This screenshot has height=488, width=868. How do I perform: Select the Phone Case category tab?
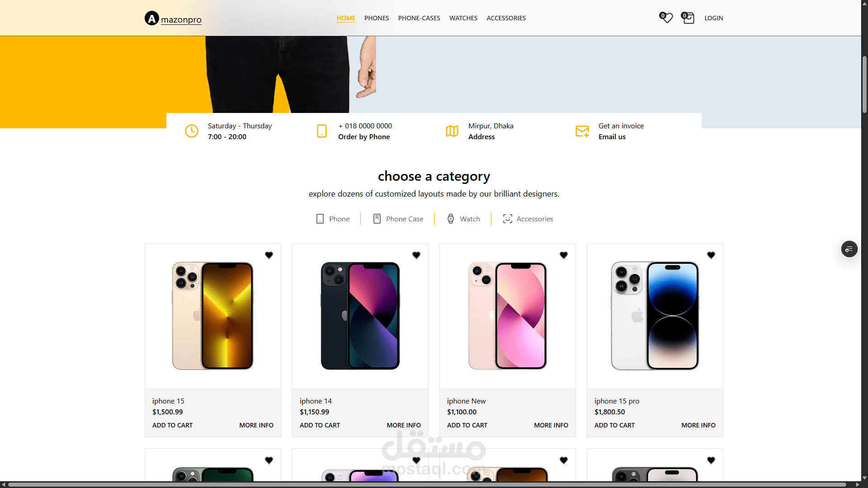tap(398, 219)
